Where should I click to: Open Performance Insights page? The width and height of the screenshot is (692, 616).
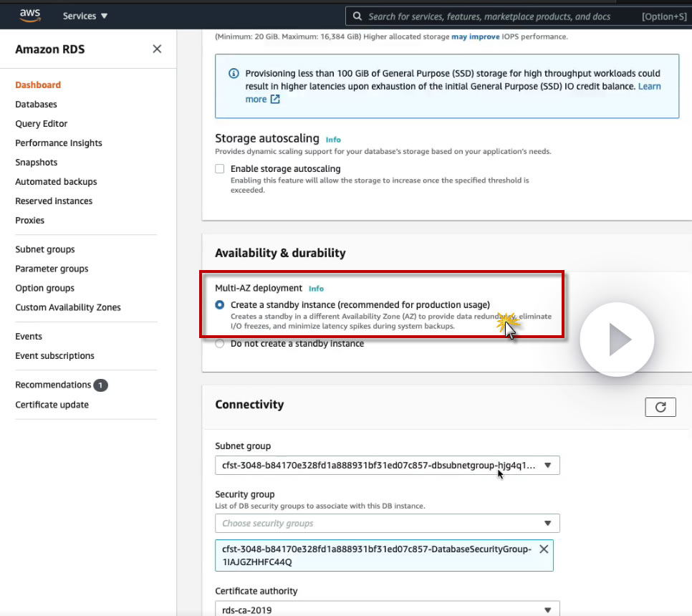pyautogui.click(x=59, y=143)
